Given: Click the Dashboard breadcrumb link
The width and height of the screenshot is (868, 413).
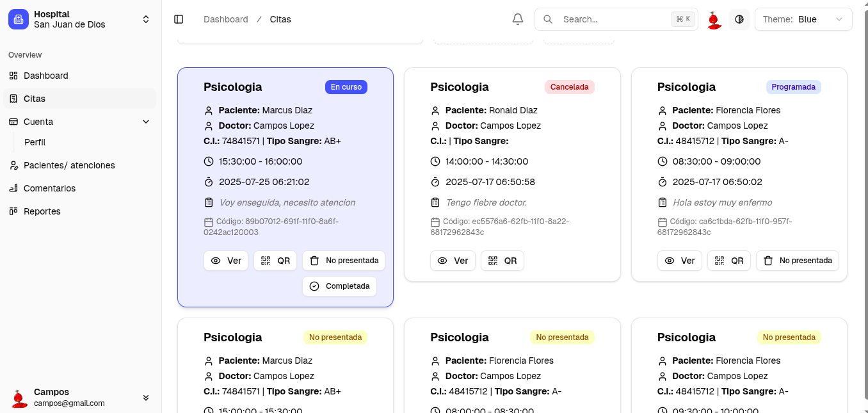Looking at the screenshot, I should click(226, 19).
